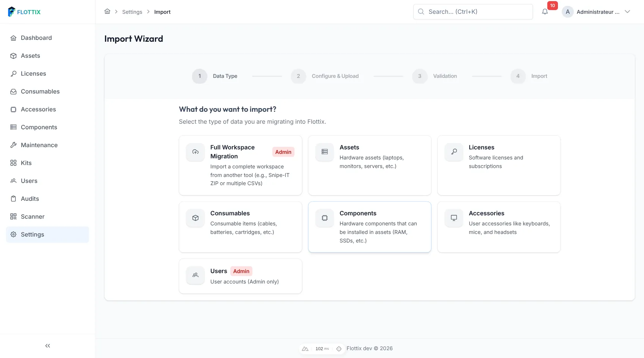
Task: Click the Admin badge on Full Workspace Migration
Action: pyautogui.click(x=283, y=152)
